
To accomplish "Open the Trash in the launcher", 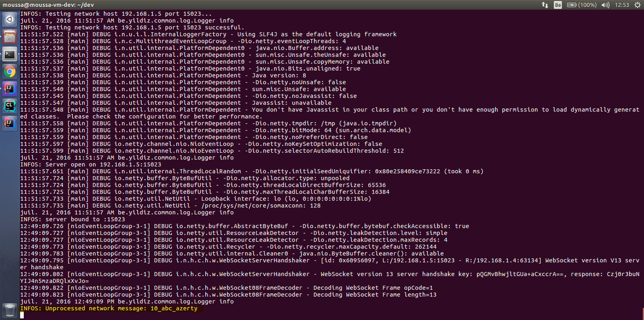I will click(10, 310).
